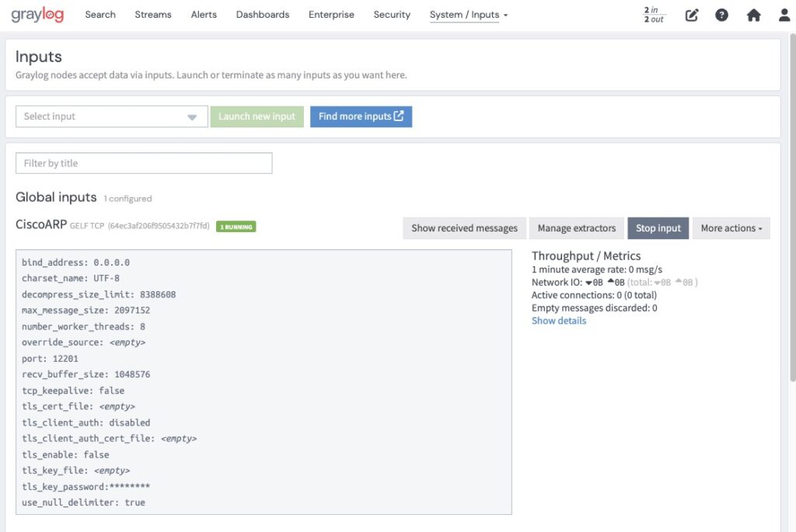Select the use_null_delimiter: true line
The height and width of the screenshot is (532, 796).
pyautogui.click(x=83, y=502)
